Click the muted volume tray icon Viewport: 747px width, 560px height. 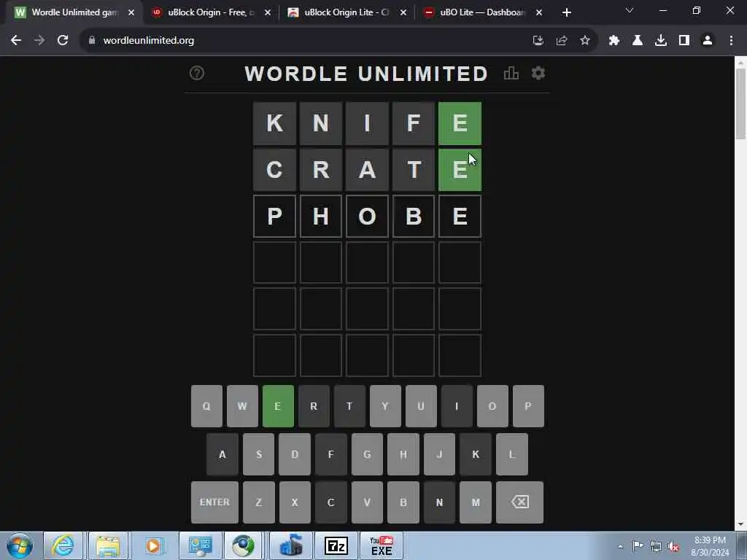click(x=673, y=546)
